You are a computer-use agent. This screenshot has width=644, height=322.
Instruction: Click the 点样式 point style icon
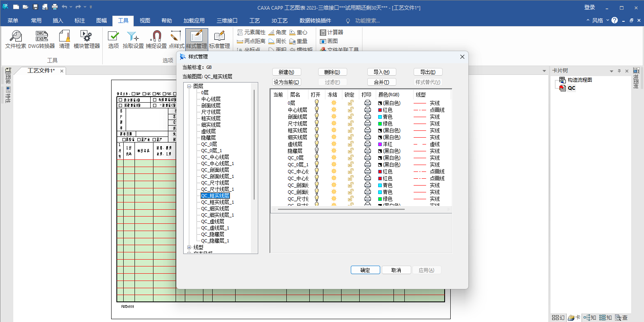pyautogui.click(x=176, y=39)
